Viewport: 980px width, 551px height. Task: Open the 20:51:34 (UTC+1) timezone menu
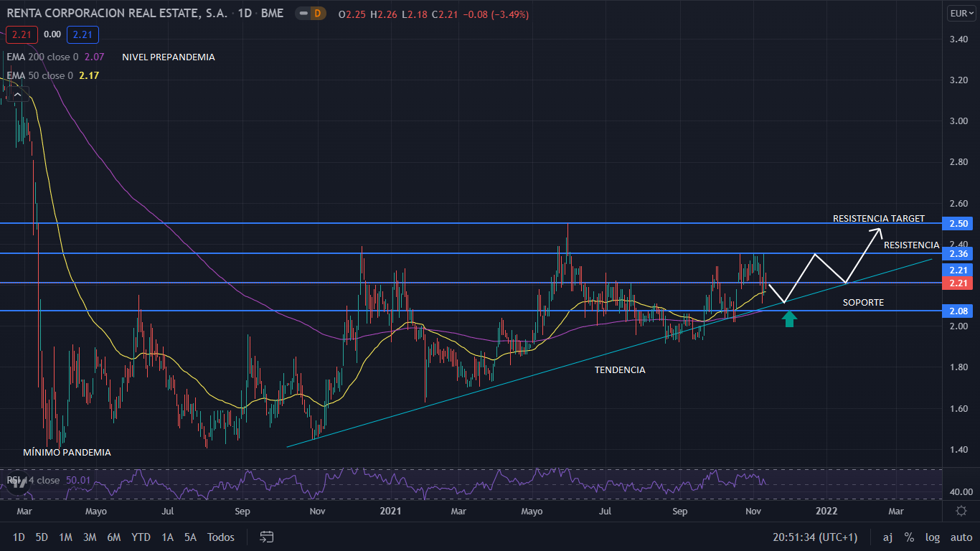814,537
